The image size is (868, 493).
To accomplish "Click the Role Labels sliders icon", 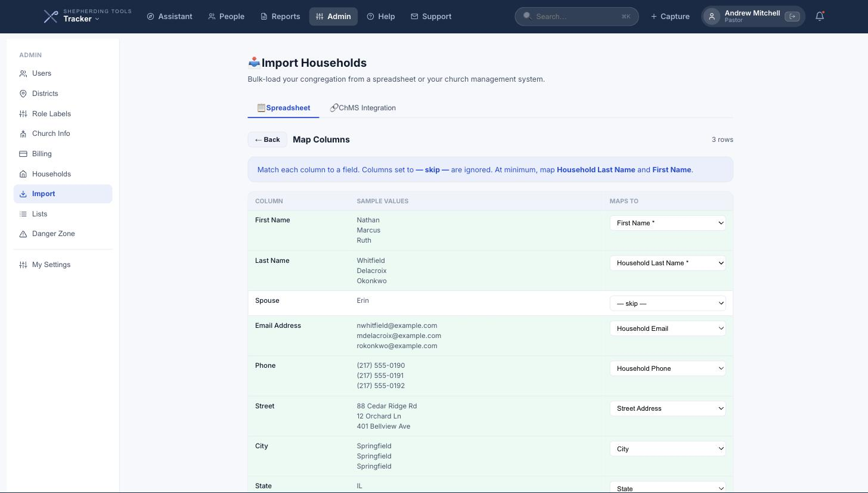I will point(23,114).
